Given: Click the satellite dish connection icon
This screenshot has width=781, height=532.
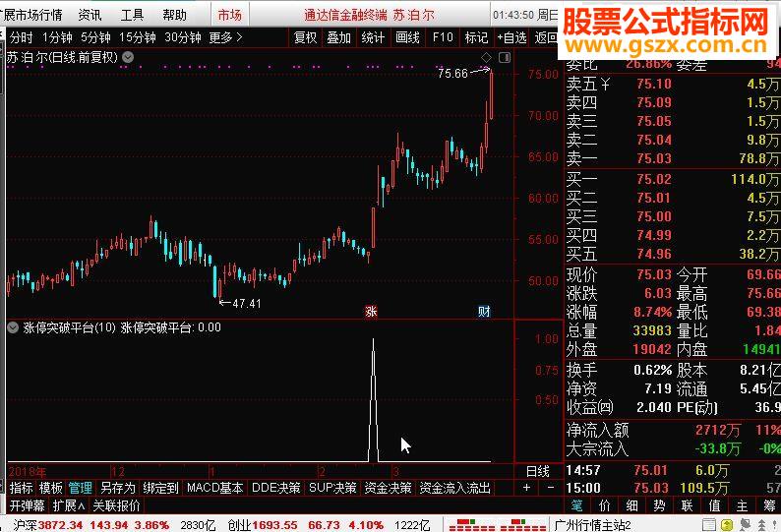Looking at the screenshot, I should 746,524.
